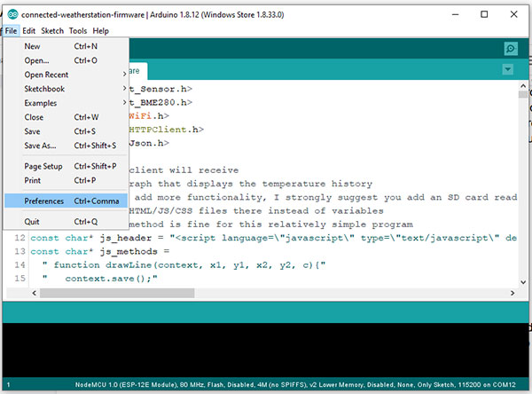This screenshot has width=532, height=394.
Task: Expand the Sketchbook submenu
Action: (44, 89)
